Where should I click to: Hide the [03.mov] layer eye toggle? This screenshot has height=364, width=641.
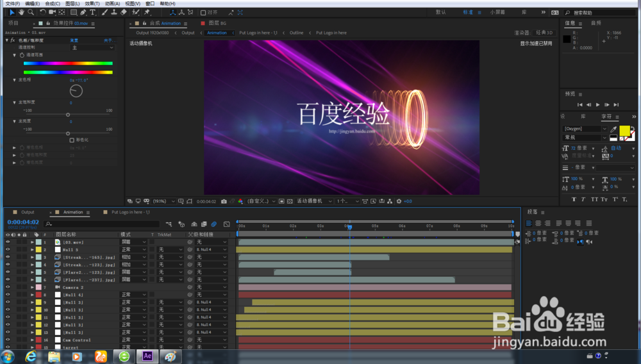7,242
